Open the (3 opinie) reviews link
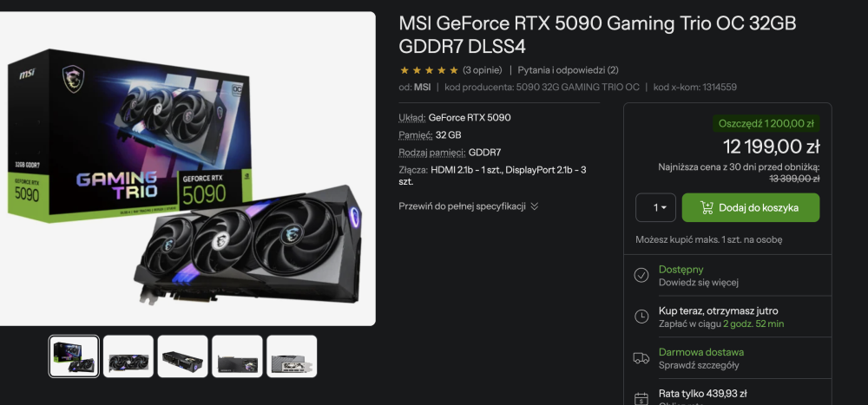 [482, 70]
